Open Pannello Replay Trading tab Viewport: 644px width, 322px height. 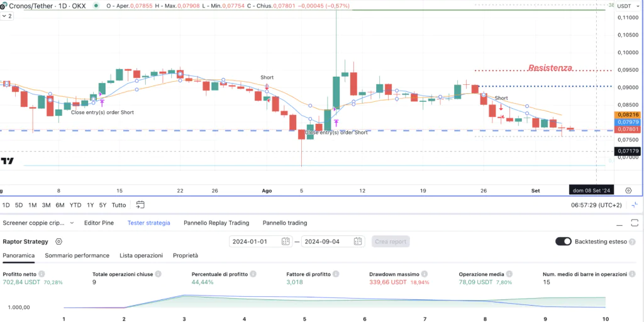(216, 223)
